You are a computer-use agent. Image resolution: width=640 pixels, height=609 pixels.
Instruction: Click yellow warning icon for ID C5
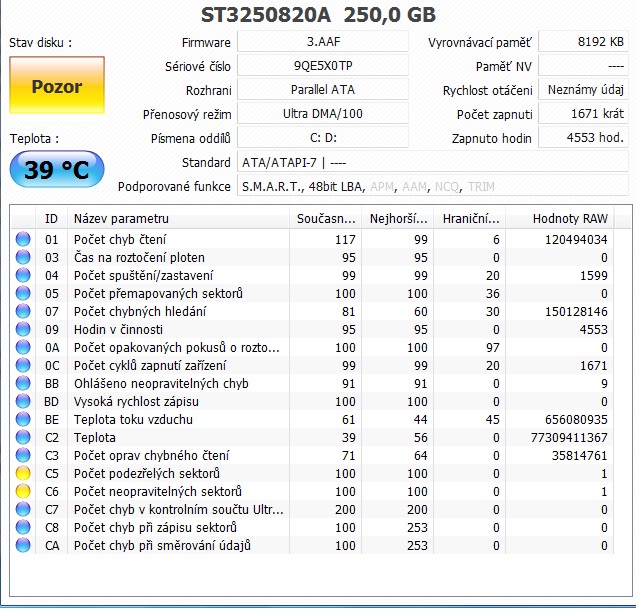[23, 473]
